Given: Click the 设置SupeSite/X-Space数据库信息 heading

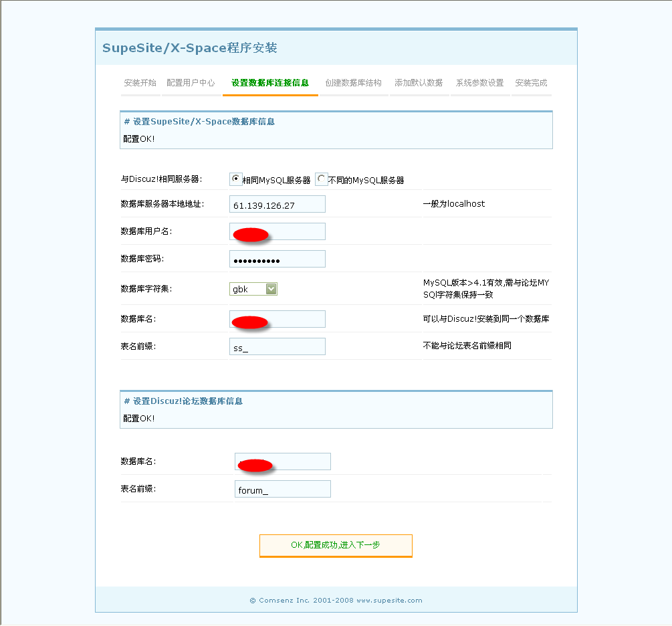Looking at the screenshot, I should point(199,122).
